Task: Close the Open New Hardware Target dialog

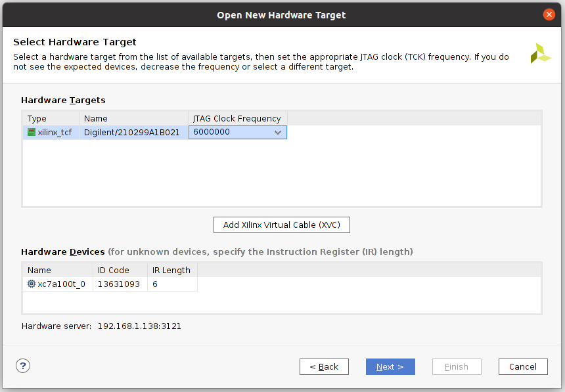Action: (549, 14)
